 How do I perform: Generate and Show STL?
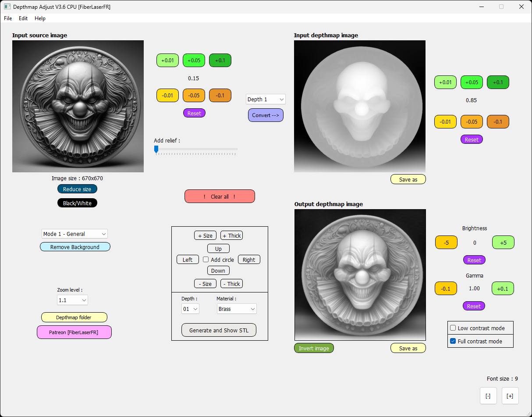(x=219, y=330)
